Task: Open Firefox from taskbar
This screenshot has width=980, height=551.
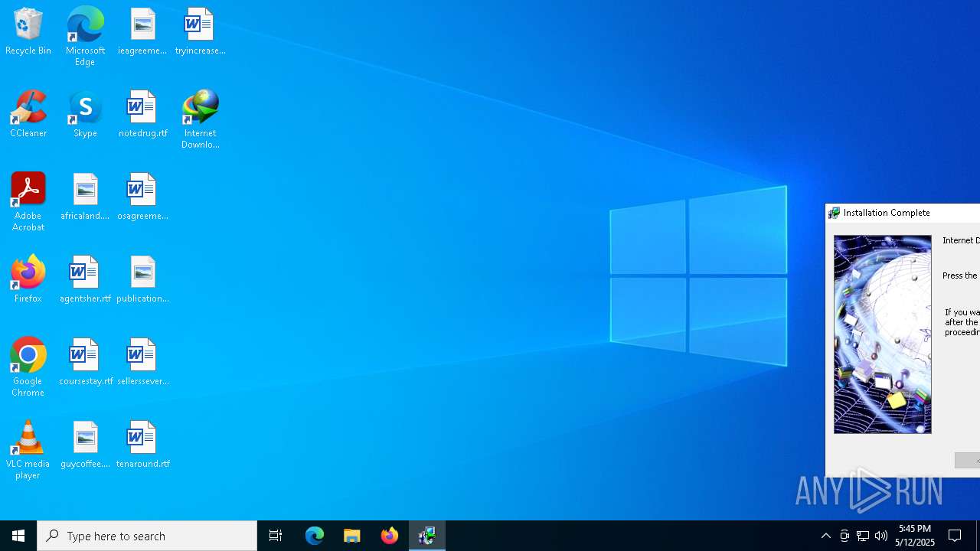Action: [x=390, y=536]
